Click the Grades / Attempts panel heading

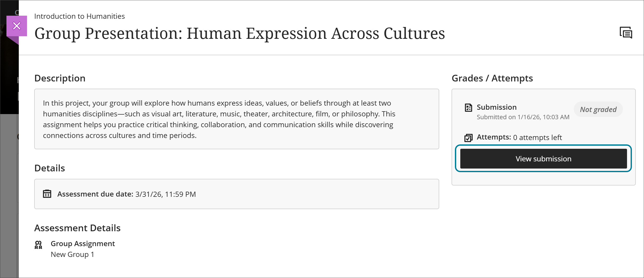coord(492,78)
